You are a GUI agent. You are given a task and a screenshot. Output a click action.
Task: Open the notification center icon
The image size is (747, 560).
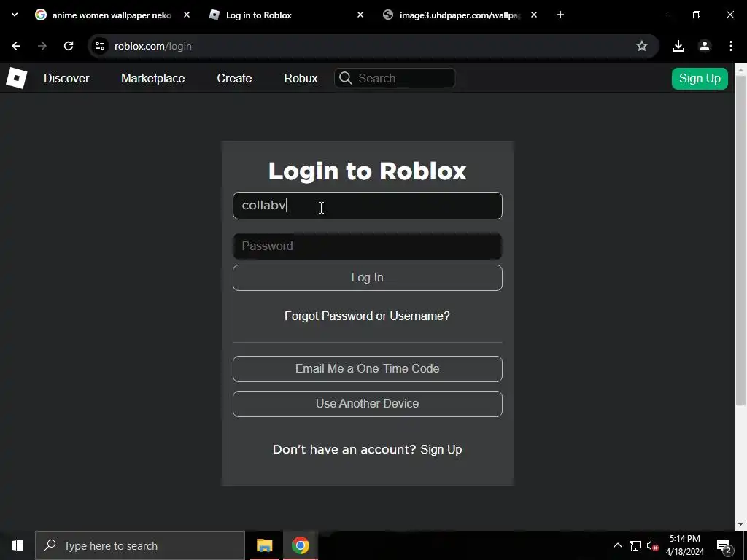click(724, 545)
